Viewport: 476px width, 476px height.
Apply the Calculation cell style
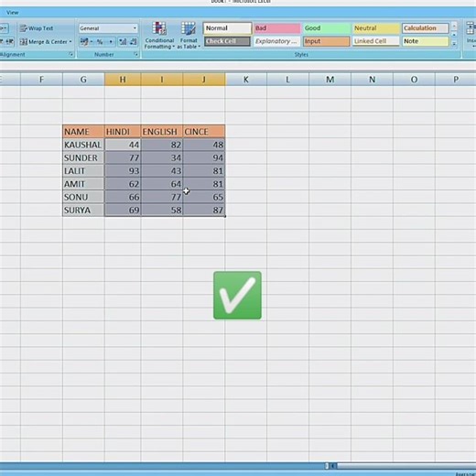[425, 28]
